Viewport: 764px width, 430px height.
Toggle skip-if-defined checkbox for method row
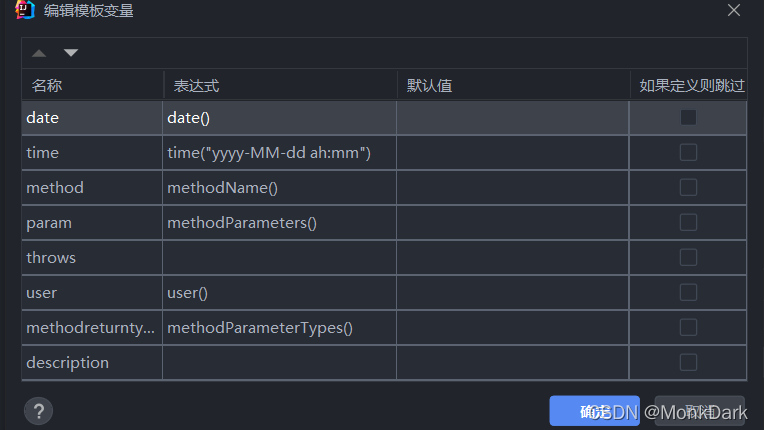(x=688, y=187)
